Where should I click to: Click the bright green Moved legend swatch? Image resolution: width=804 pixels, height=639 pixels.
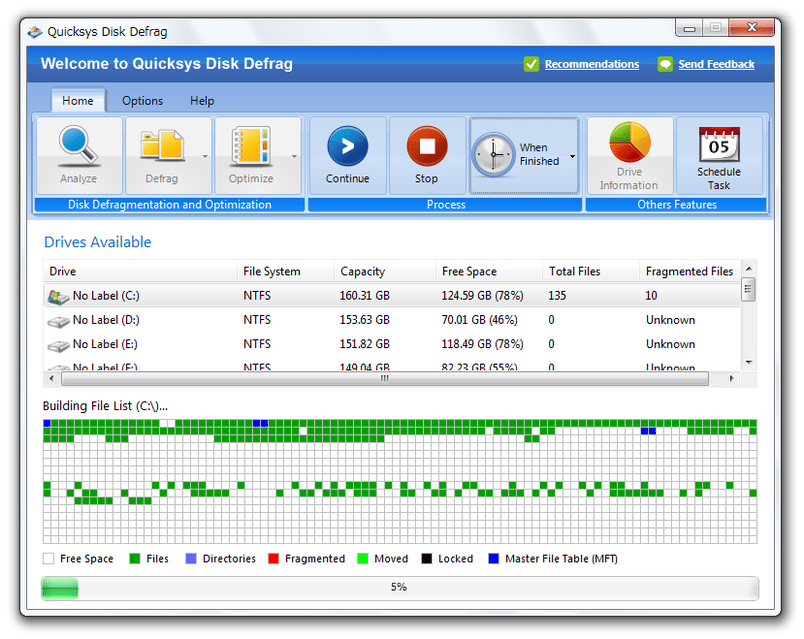pyautogui.click(x=363, y=558)
